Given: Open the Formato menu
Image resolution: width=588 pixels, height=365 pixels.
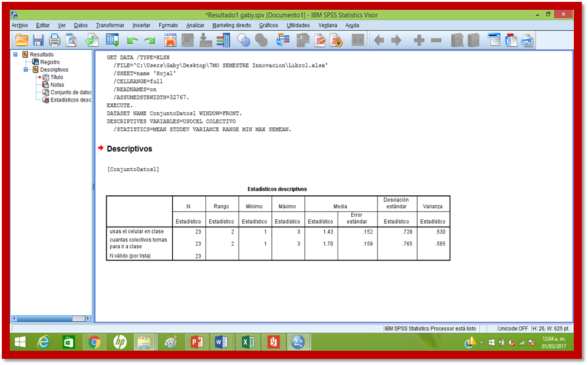Looking at the screenshot, I should coord(168,25).
